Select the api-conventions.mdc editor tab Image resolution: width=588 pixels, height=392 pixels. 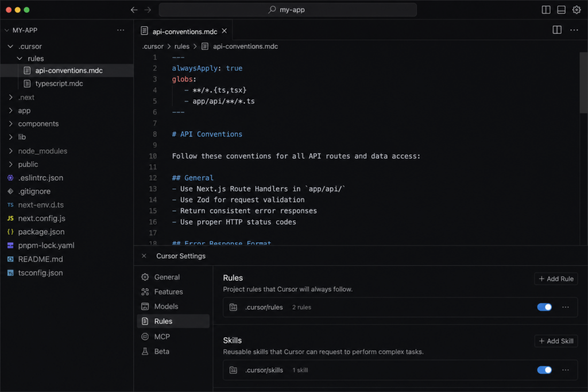184,32
